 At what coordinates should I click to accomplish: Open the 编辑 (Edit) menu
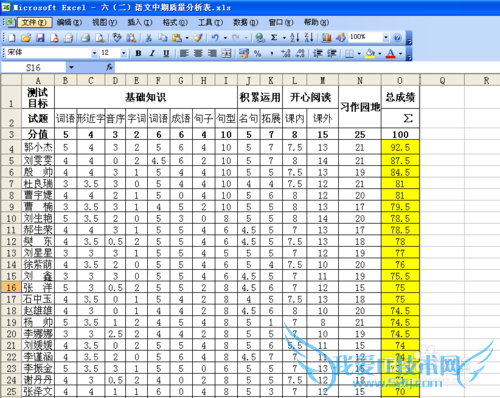point(69,22)
